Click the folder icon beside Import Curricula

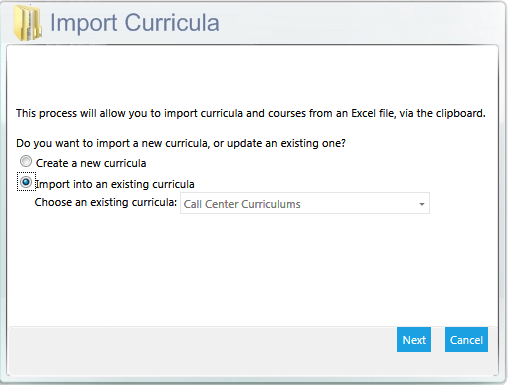(28, 24)
